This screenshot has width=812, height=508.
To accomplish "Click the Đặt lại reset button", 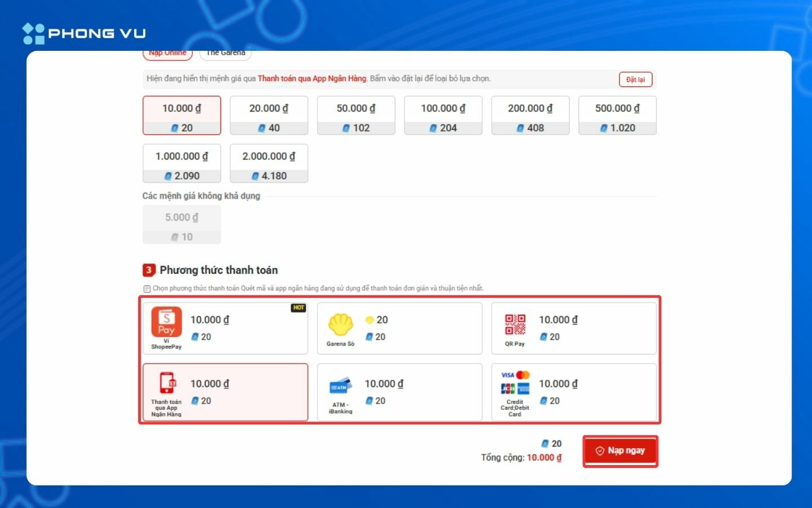I will 636,80.
